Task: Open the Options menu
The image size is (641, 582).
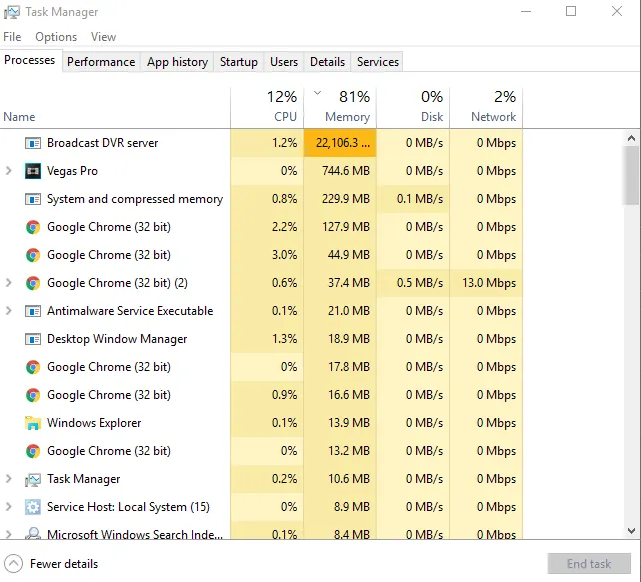Action: coord(56,37)
